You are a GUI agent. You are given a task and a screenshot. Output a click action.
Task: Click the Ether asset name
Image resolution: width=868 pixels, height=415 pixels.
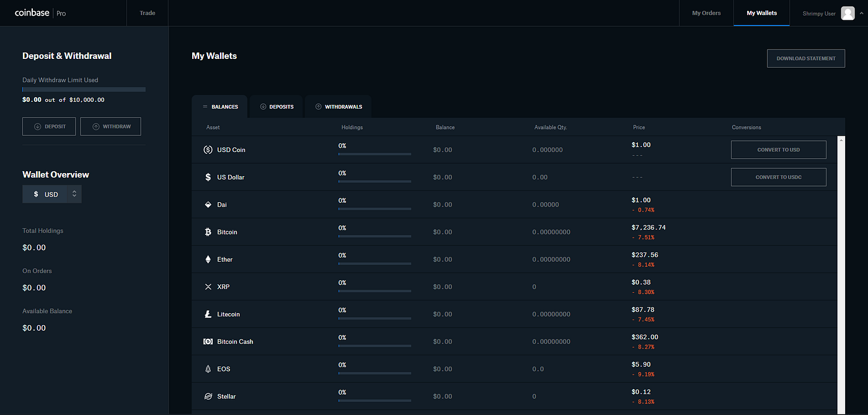tap(225, 259)
